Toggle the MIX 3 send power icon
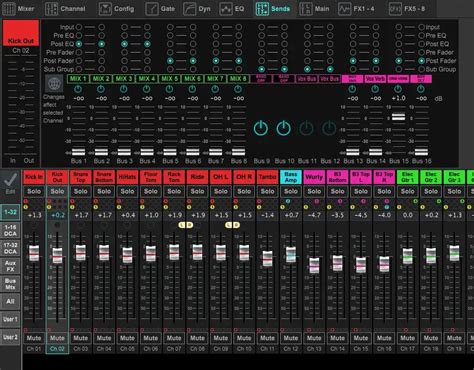 coord(124,89)
